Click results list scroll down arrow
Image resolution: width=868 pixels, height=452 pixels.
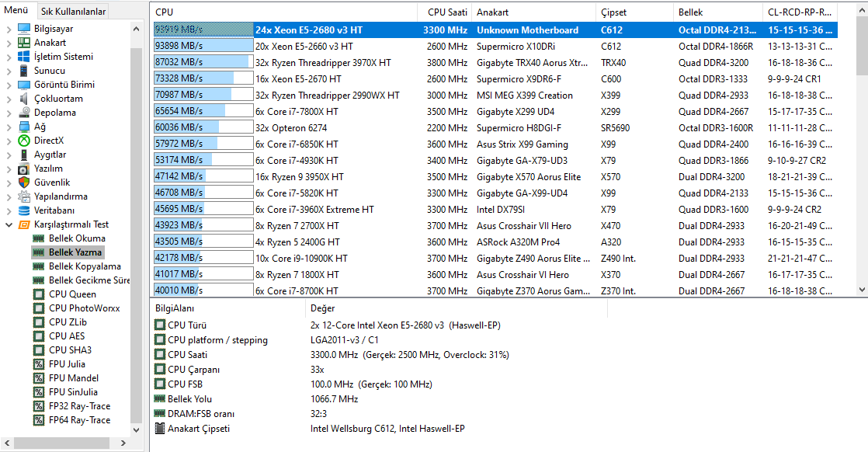pos(861,289)
